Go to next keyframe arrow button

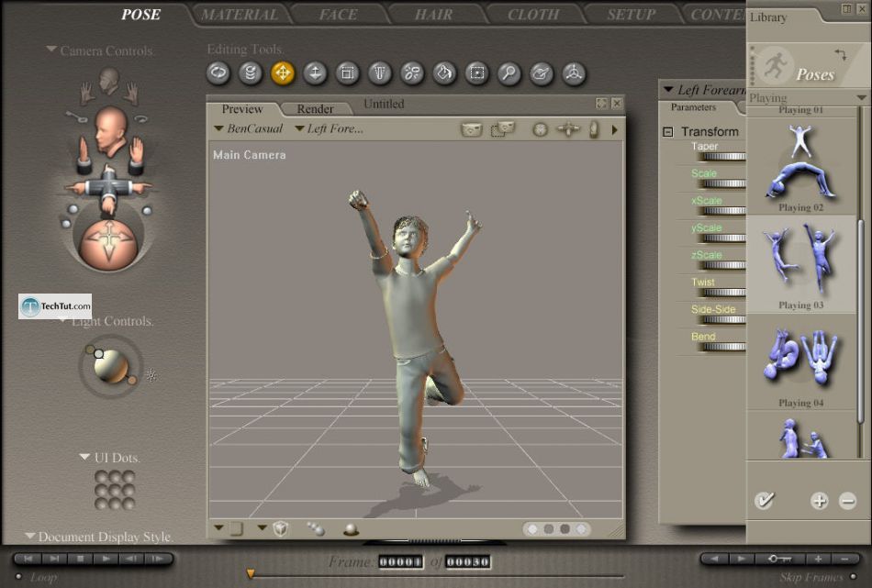pos(741,559)
